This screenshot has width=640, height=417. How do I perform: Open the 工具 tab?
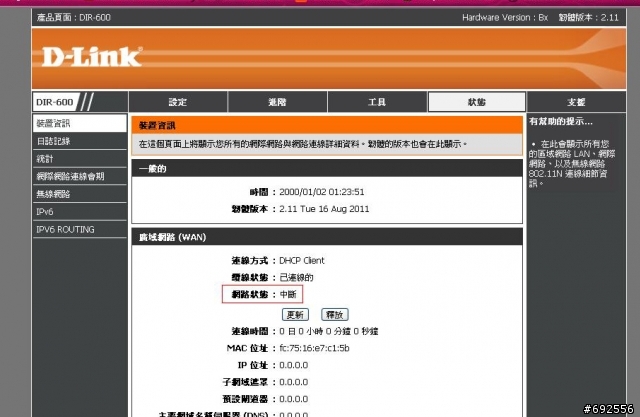tap(377, 102)
